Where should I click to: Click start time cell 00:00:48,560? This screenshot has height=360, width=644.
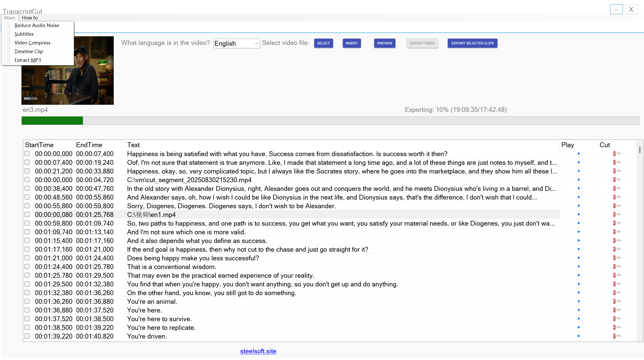coord(54,197)
